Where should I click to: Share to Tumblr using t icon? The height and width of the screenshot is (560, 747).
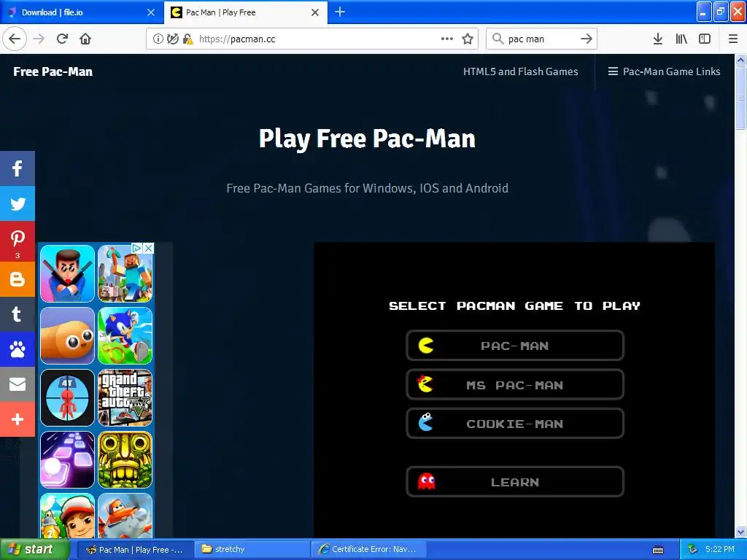pyautogui.click(x=18, y=314)
